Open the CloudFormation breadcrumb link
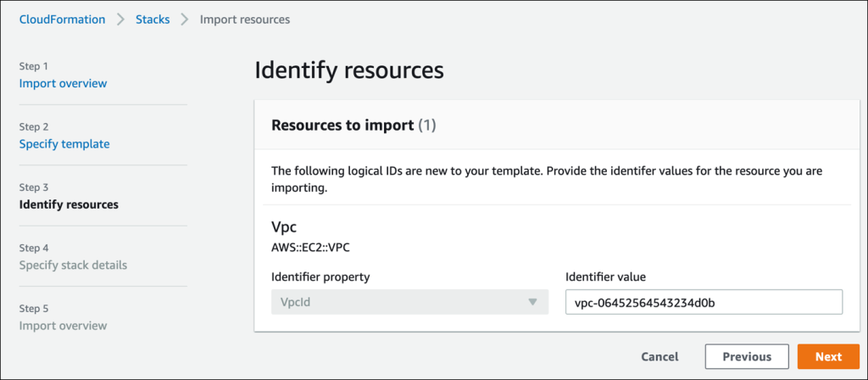Viewport: 868px width, 380px height. (x=62, y=20)
